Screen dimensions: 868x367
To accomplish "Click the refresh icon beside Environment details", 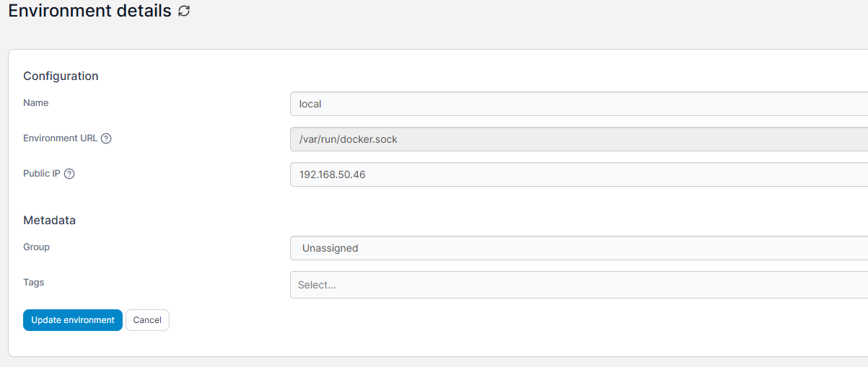I will coord(184,11).
